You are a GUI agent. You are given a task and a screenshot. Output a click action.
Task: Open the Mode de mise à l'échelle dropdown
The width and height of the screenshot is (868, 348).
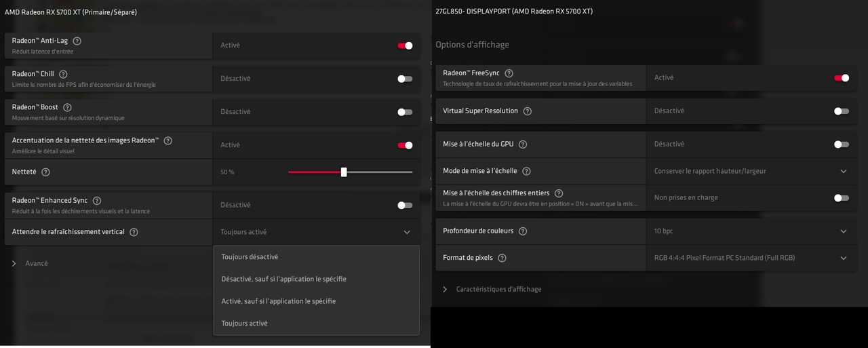click(751, 172)
